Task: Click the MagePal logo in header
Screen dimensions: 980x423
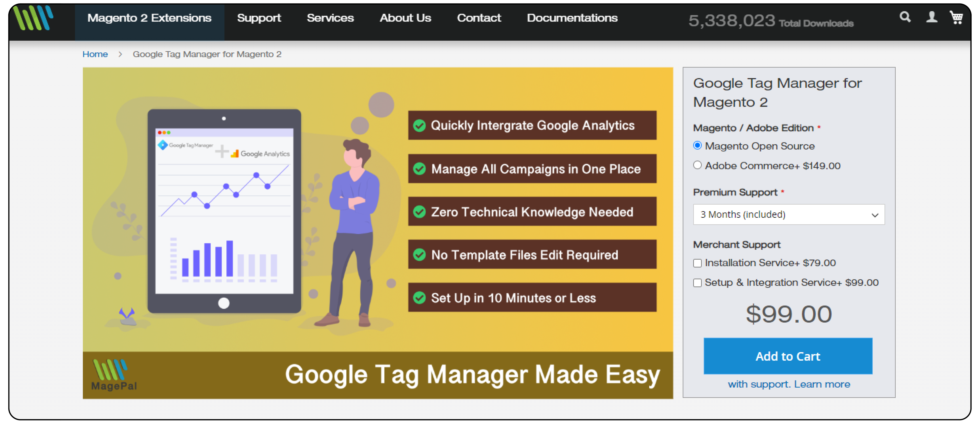Action: 33,18
